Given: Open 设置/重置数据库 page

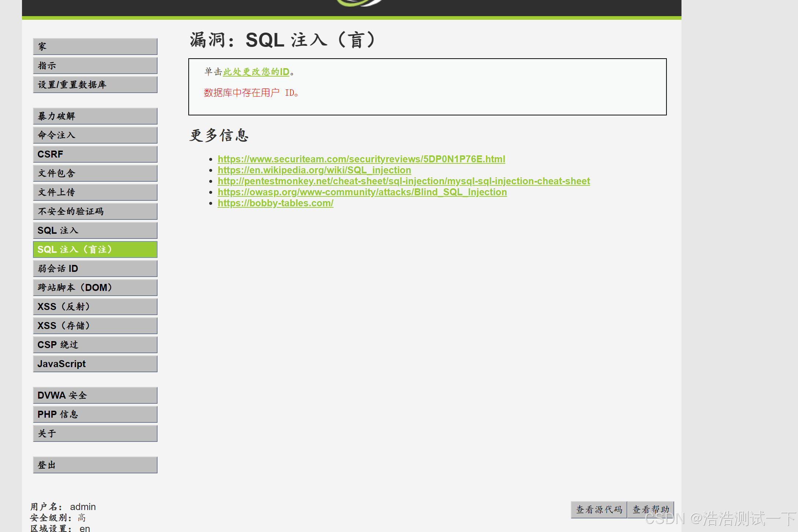Looking at the screenshot, I should 95,85.
